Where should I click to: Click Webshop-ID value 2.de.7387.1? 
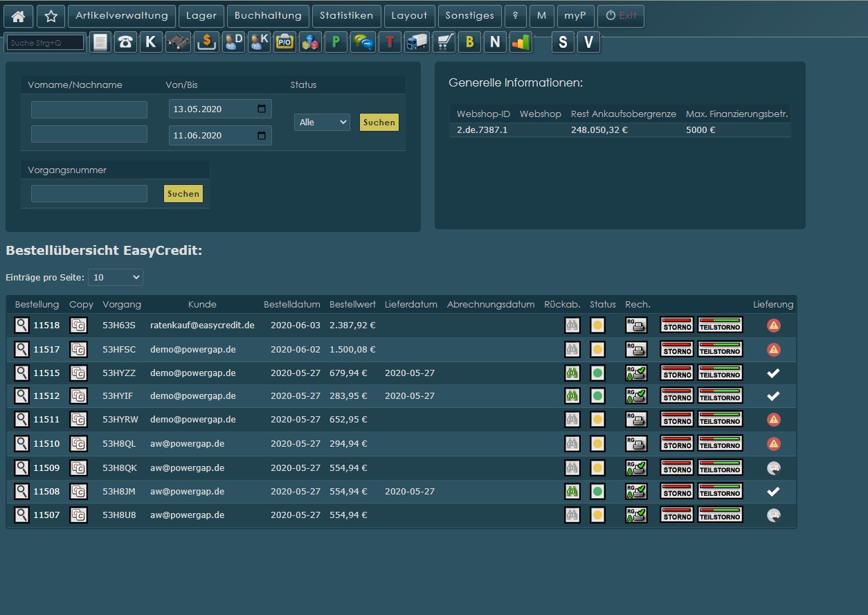(482, 130)
